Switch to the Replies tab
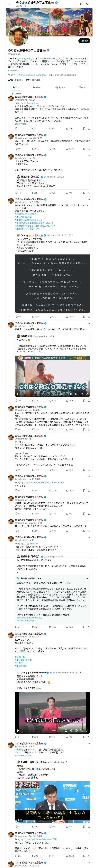Screen dimensions: 98x868 point(36,87)
